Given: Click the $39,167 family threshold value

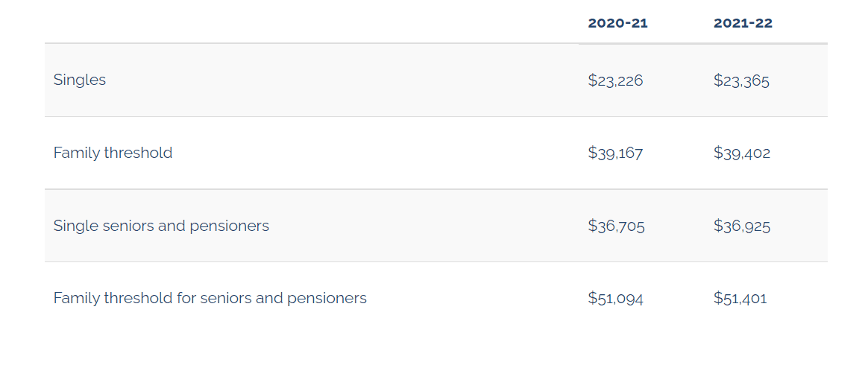Looking at the screenshot, I should coord(615,153).
